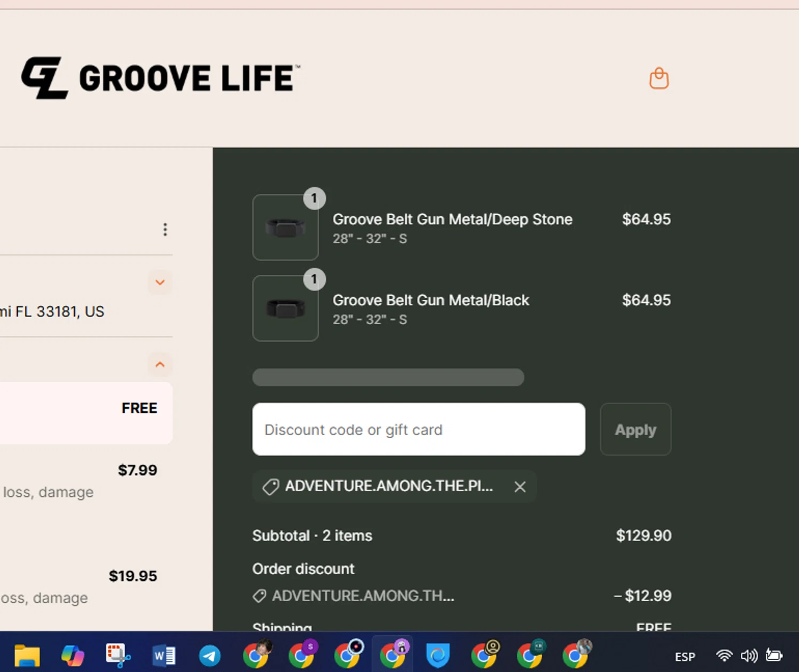Switch to the active Chrome window with ghost badge
Screen dimensions: 799x672
point(393,654)
